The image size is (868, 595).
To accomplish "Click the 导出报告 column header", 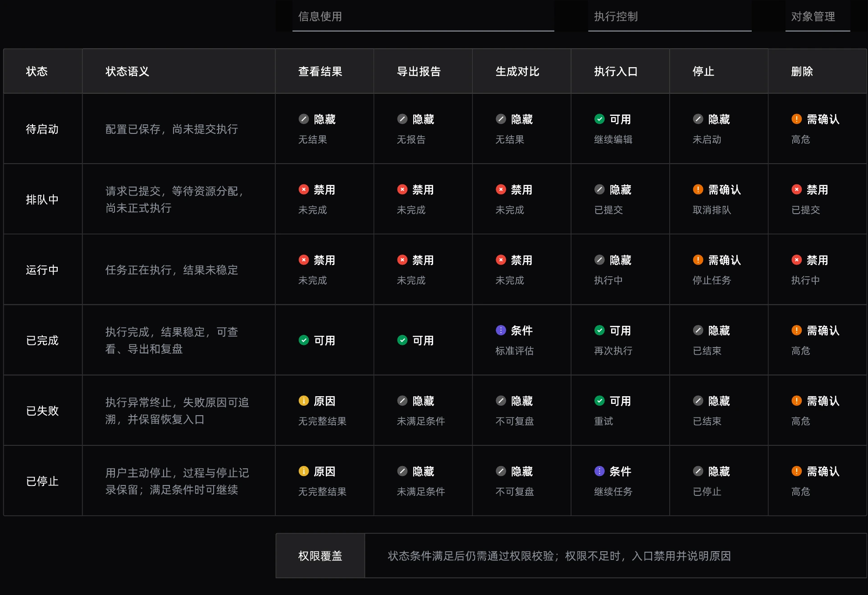I will click(423, 71).
